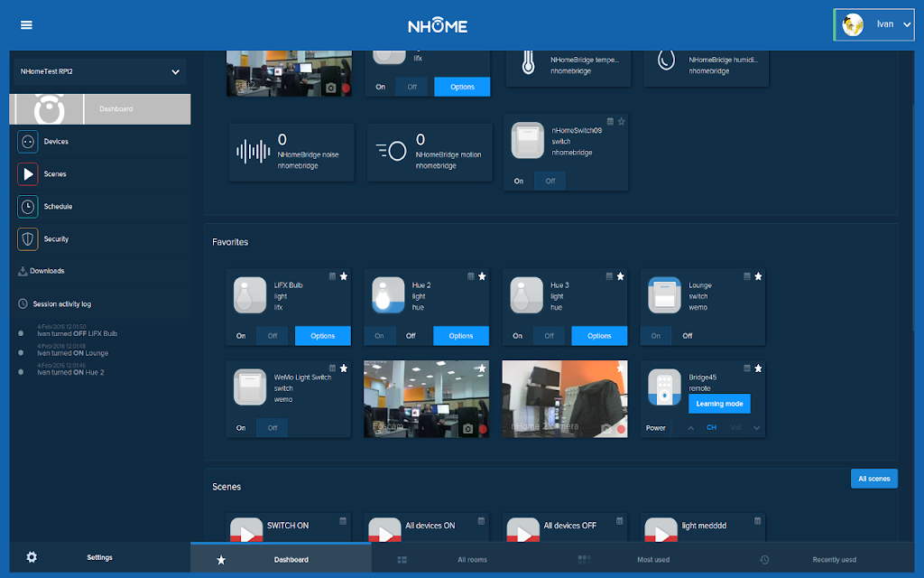924x578 pixels.
Task: Turn off the Lounge switch
Action: pos(688,336)
